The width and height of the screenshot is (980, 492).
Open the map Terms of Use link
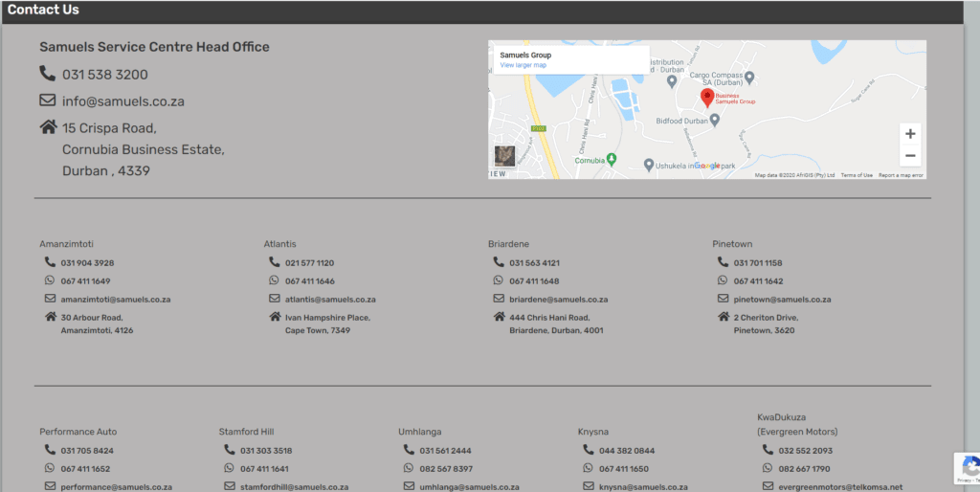pos(857,175)
